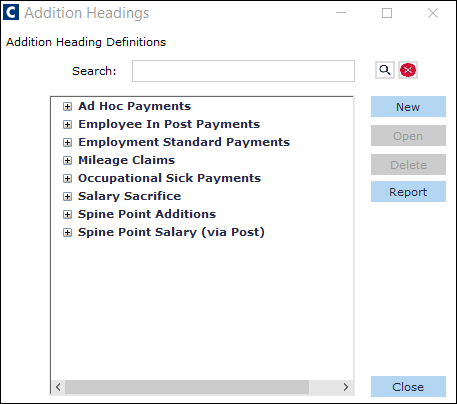
Task: Expand the Mileage Claims node
Action: coord(67,160)
